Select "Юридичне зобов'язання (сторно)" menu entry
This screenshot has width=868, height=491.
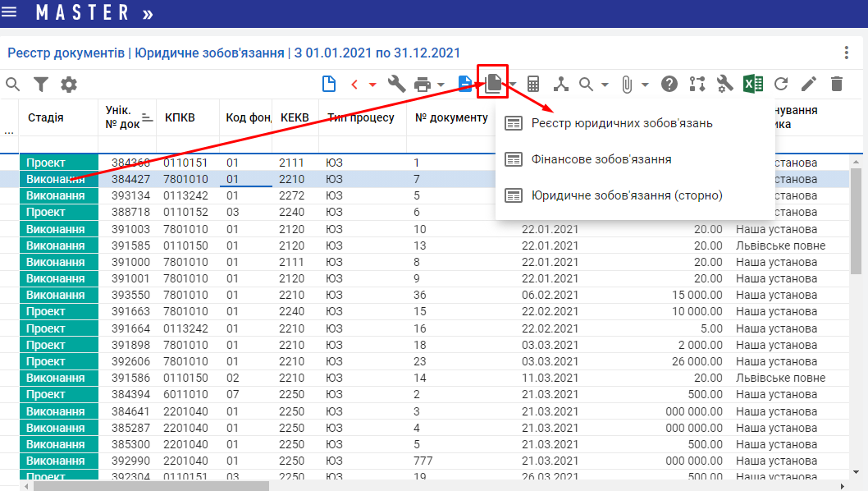(627, 195)
